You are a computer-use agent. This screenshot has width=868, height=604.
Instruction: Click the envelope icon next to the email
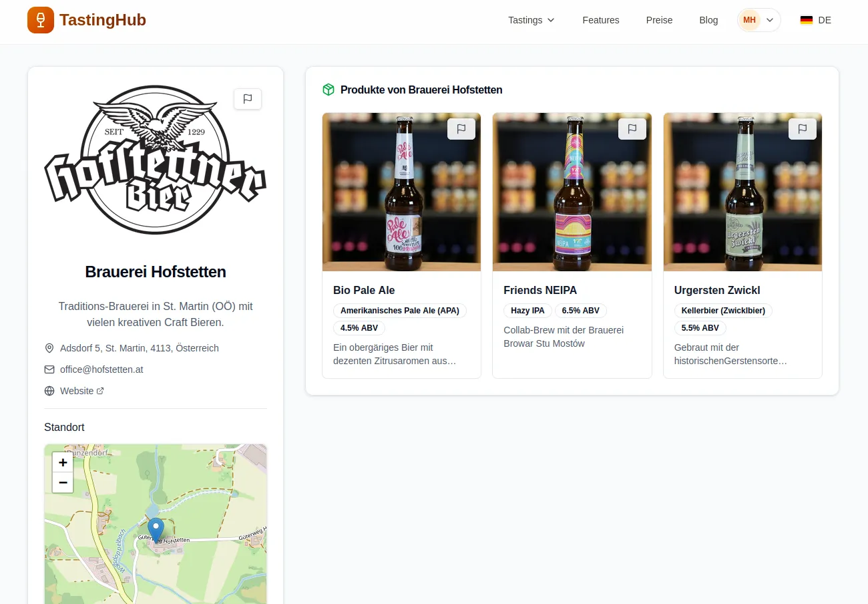click(49, 369)
